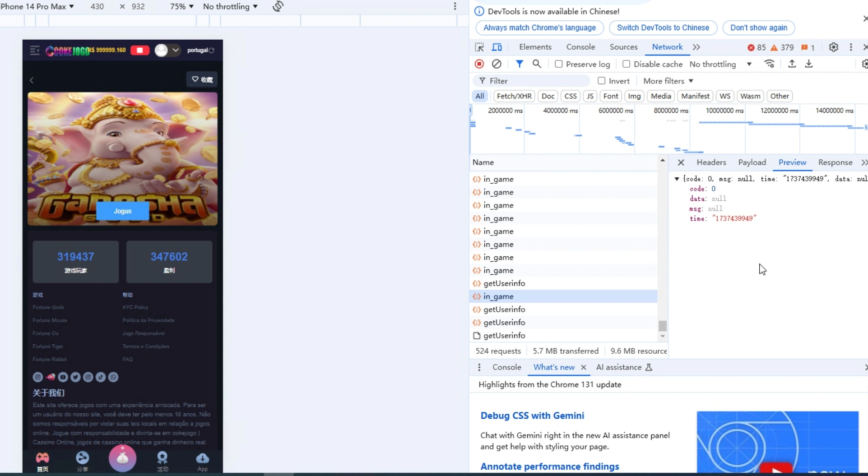Click the request list scrollbar thumb
This screenshot has width=868, height=476.
[x=662, y=326]
